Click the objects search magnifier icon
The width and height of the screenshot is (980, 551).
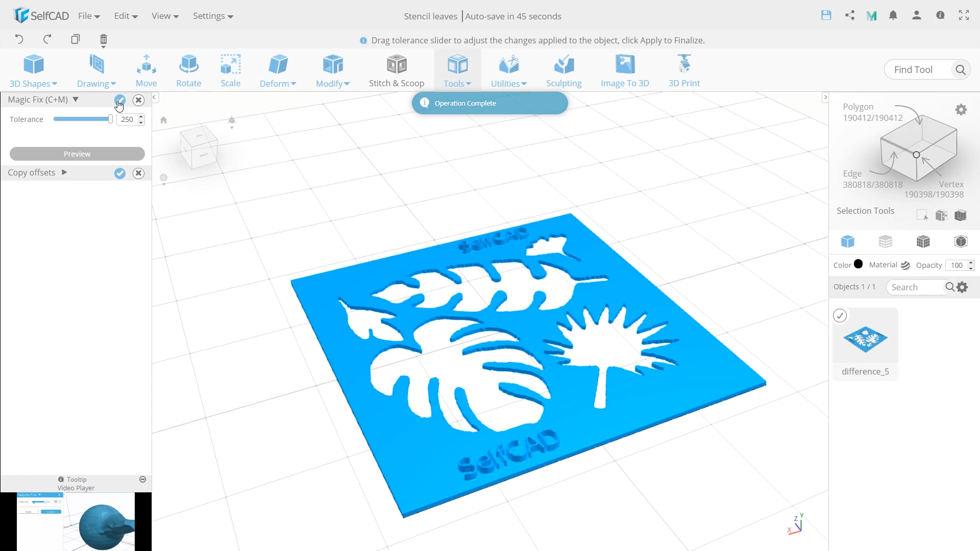tap(949, 287)
